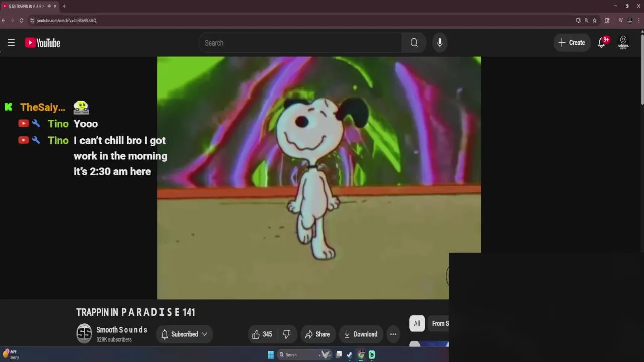
Task: Open the notifications bell
Action: (x=602, y=43)
